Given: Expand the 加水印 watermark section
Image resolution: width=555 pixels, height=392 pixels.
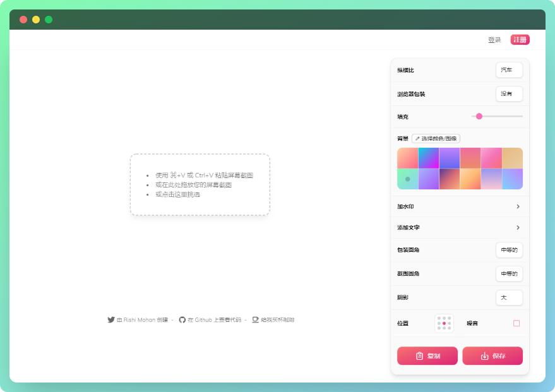Looking at the screenshot, I should pos(518,206).
